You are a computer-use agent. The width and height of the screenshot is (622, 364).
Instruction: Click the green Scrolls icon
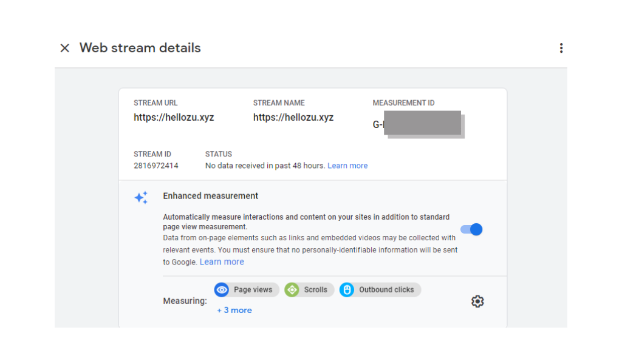[292, 290]
